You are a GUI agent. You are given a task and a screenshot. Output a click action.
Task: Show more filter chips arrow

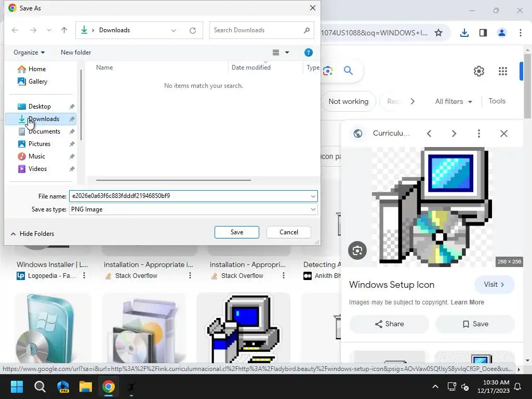(x=413, y=101)
